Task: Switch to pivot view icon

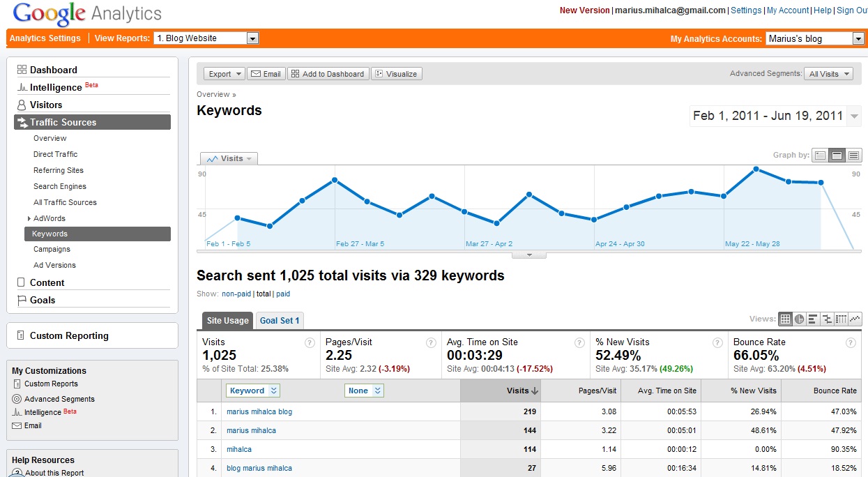Action: (841, 319)
